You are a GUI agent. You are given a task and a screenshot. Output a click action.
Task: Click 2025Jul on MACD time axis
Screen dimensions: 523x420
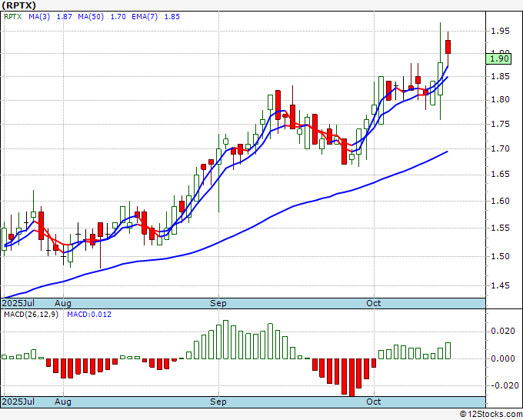click(x=18, y=402)
